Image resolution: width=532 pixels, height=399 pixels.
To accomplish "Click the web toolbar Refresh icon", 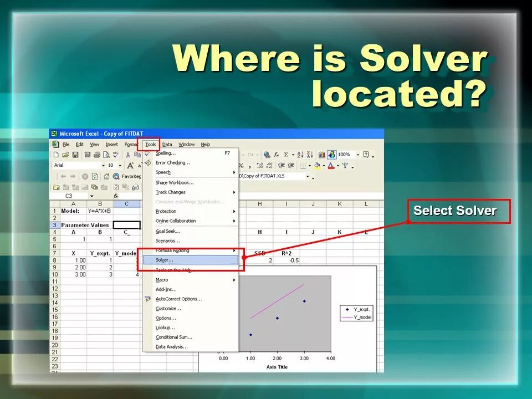I will point(95,176).
